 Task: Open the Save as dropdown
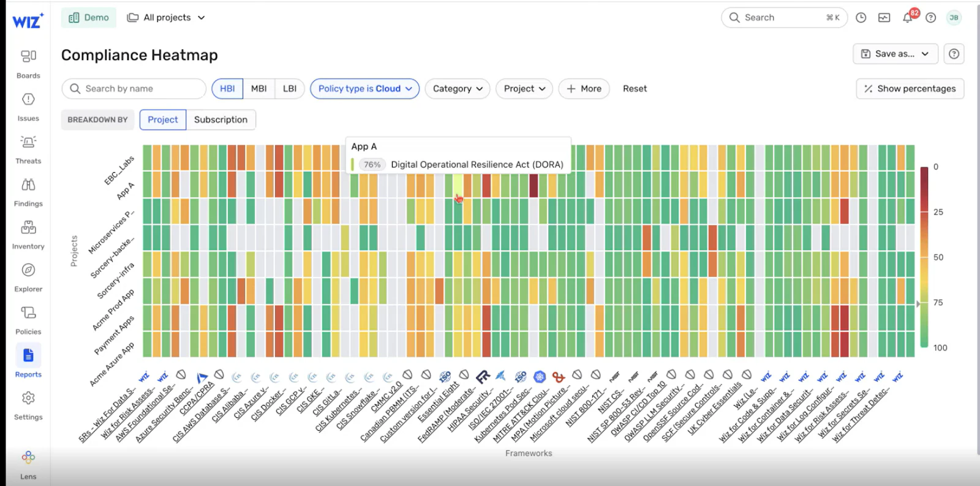pyautogui.click(x=895, y=54)
